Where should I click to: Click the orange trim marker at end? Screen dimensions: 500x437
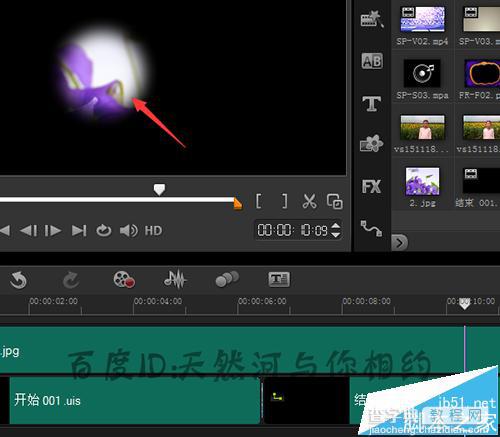[x=238, y=204]
